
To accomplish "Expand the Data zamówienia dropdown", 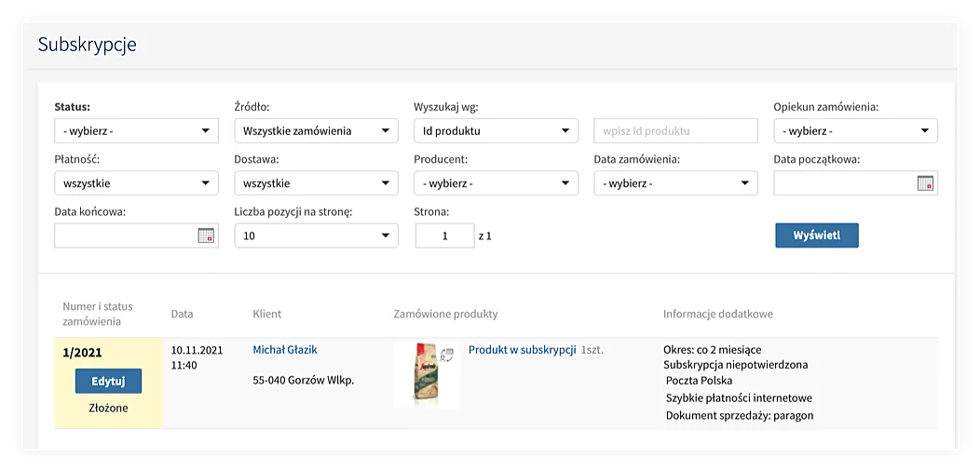I will 675,183.
